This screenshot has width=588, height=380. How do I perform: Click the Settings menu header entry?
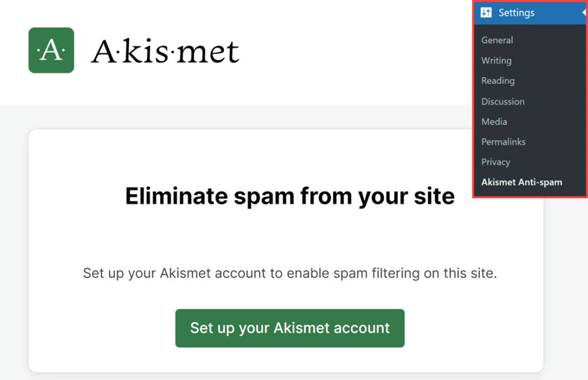pyautogui.click(x=516, y=12)
